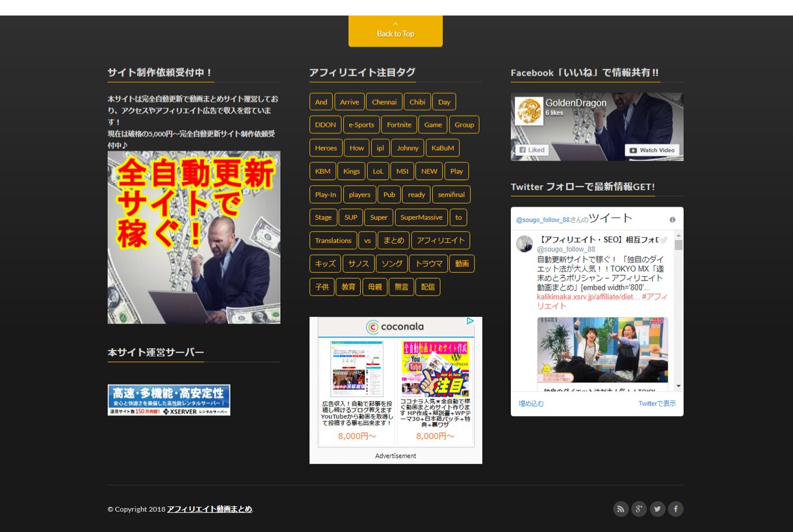Click the 'KBM' tag
The height and width of the screenshot is (532, 793).
coord(322,171)
